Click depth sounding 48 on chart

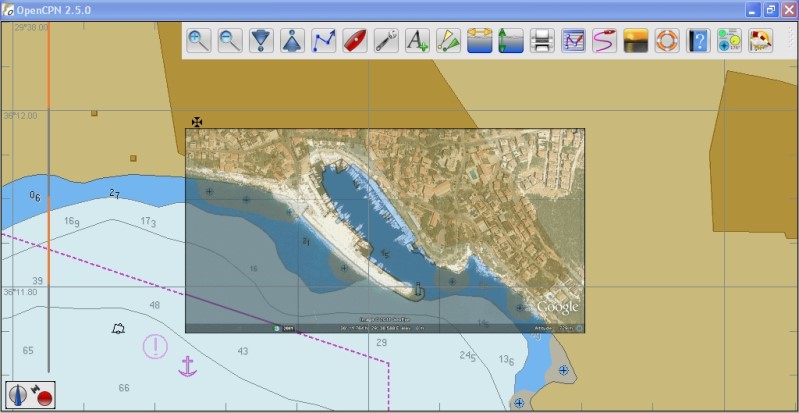(154, 305)
